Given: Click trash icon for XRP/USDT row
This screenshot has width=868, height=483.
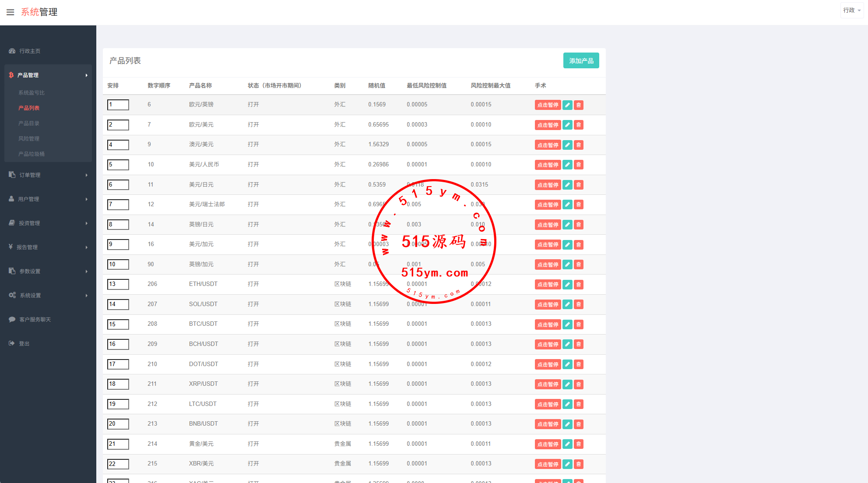Looking at the screenshot, I should click(579, 384).
